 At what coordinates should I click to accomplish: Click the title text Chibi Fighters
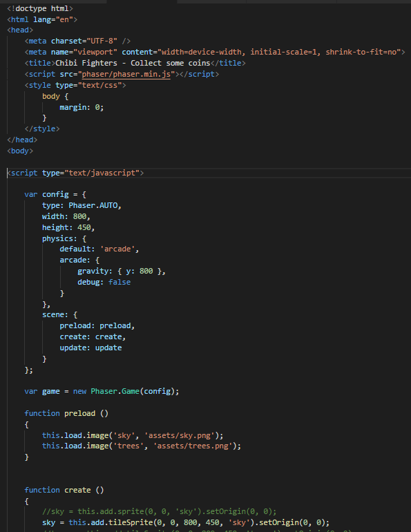pyautogui.click(x=86, y=63)
